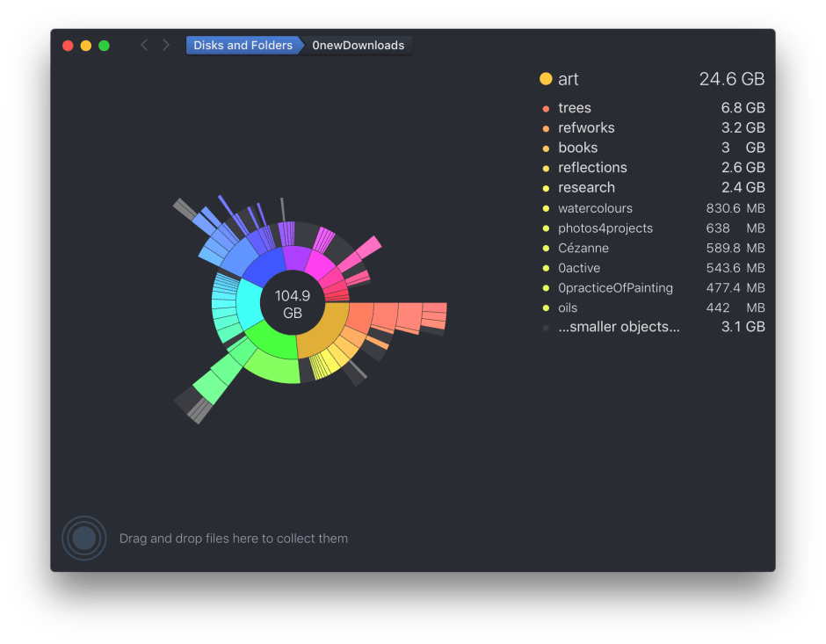Click the gold art segment in sunburst

click(320, 334)
